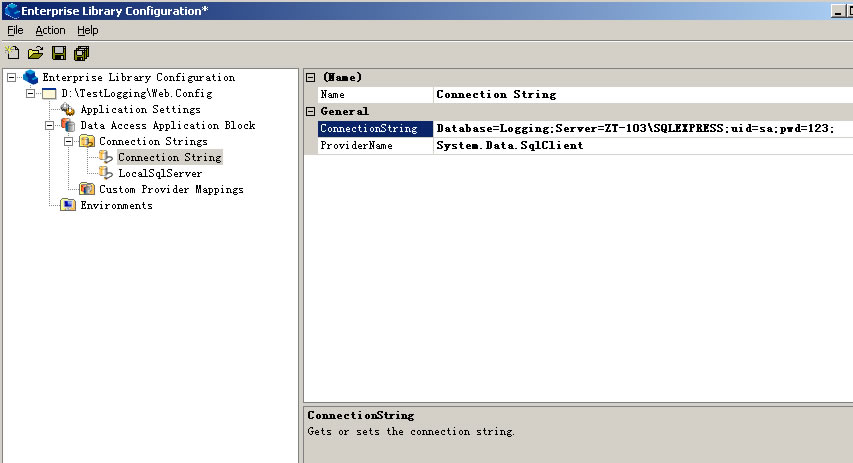Collapse the Connection Strings tree node
The image size is (853, 463).
(x=69, y=141)
